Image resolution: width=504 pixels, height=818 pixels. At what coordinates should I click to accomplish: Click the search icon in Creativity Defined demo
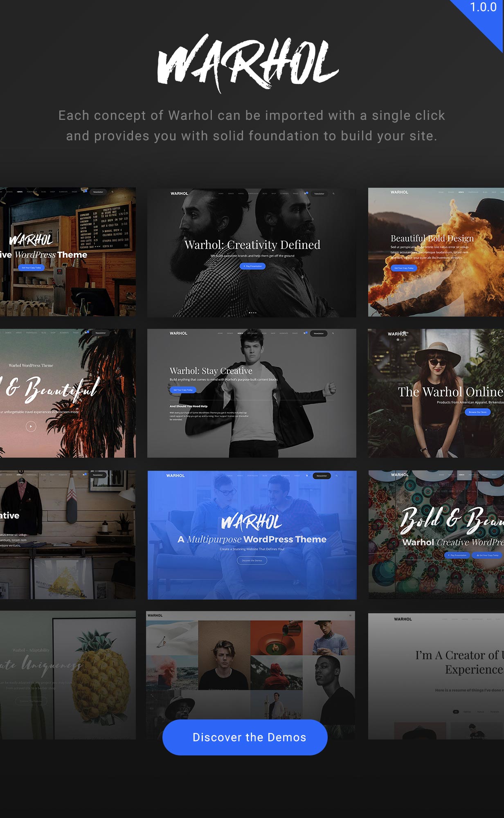pyautogui.click(x=333, y=193)
